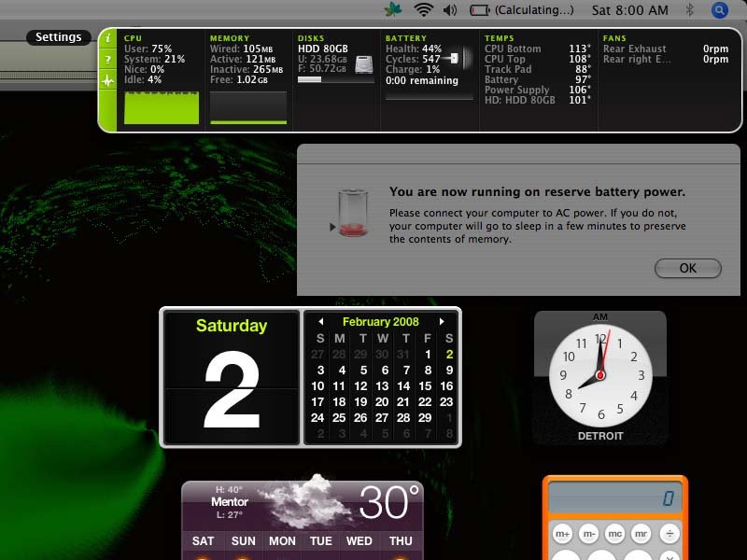The image size is (747, 560).
Task: Click the Bluetooth menu bar icon
Action: tap(690, 10)
